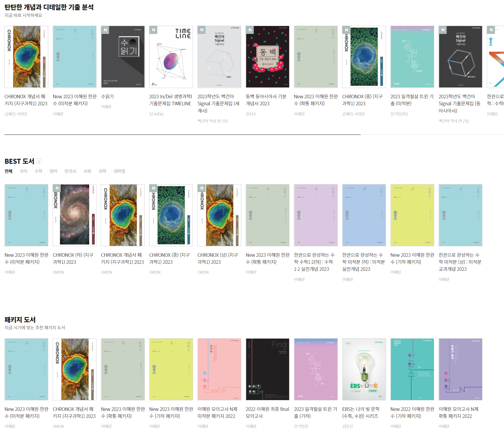Image resolution: width=504 pixels, height=448 pixels.
Task: Open the CHRONOX 개념서 cover in 패키지 도서
Action: (x=75, y=369)
